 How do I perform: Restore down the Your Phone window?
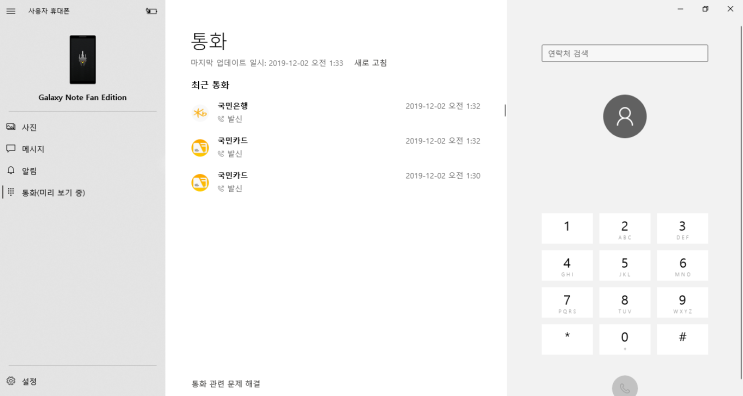[705, 9]
